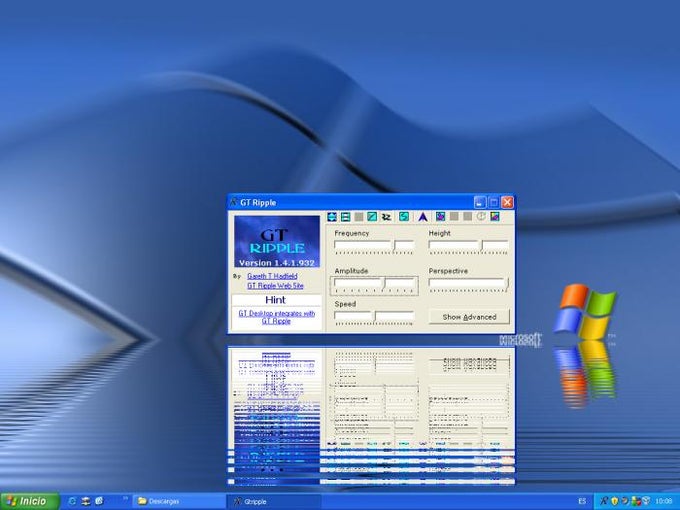Click the Perspective slider track
The width and height of the screenshot is (680, 510).
click(x=468, y=283)
